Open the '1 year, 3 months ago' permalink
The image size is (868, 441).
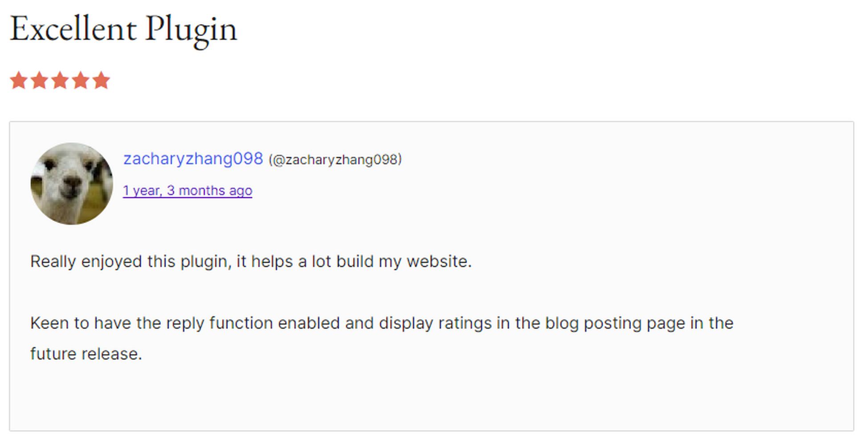click(x=187, y=191)
